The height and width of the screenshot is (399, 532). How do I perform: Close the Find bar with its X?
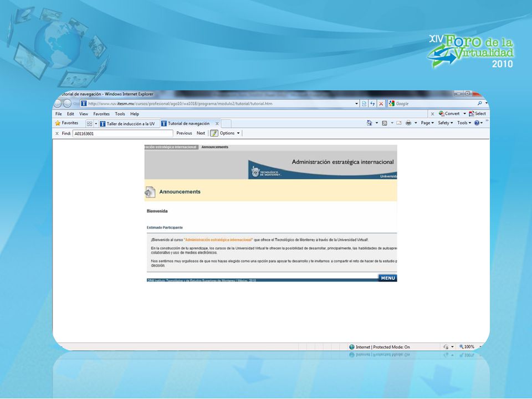click(57, 134)
